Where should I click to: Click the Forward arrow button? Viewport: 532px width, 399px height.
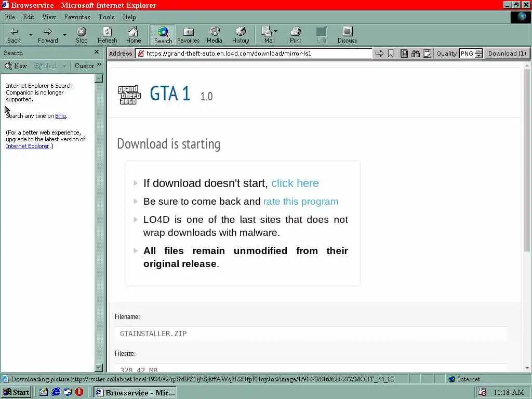coord(48,35)
